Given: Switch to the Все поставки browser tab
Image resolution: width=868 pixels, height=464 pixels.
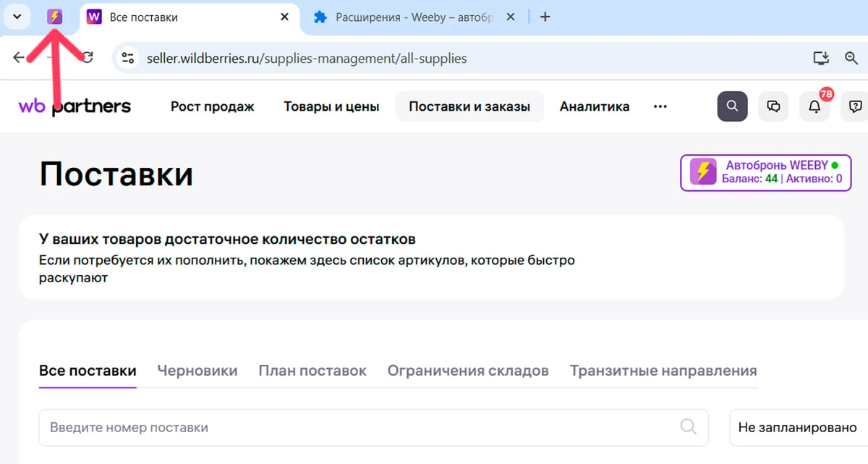Looking at the screenshot, I should [x=189, y=17].
